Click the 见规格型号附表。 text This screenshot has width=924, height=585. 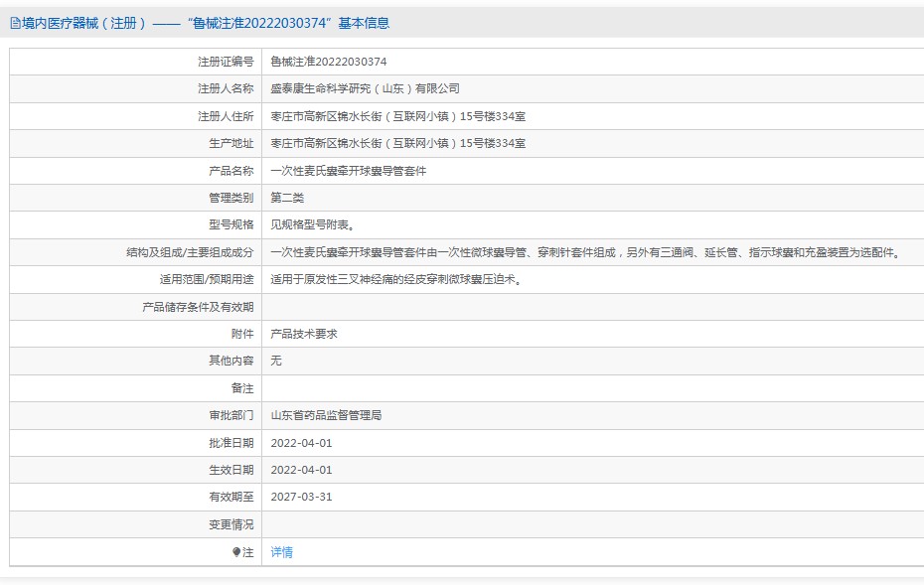click(x=311, y=224)
